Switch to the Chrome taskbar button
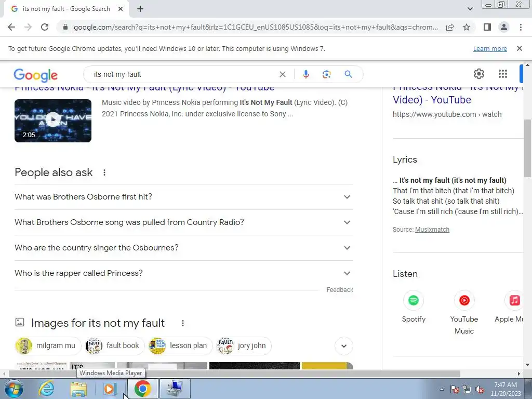The height and width of the screenshot is (399, 532). [x=142, y=389]
